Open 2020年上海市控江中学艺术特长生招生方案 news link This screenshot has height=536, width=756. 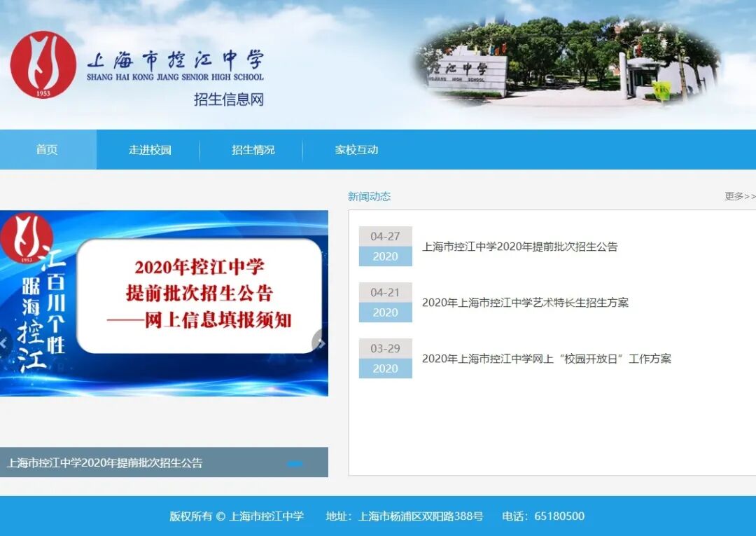pyautogui.click(x=525, y=303)
